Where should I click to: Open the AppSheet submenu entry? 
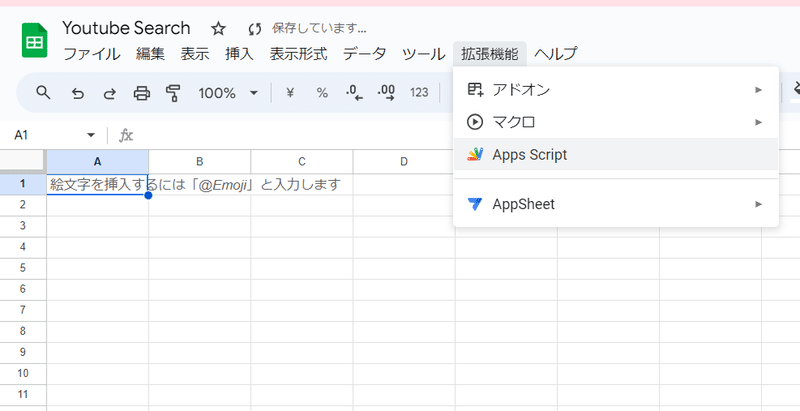615,204
